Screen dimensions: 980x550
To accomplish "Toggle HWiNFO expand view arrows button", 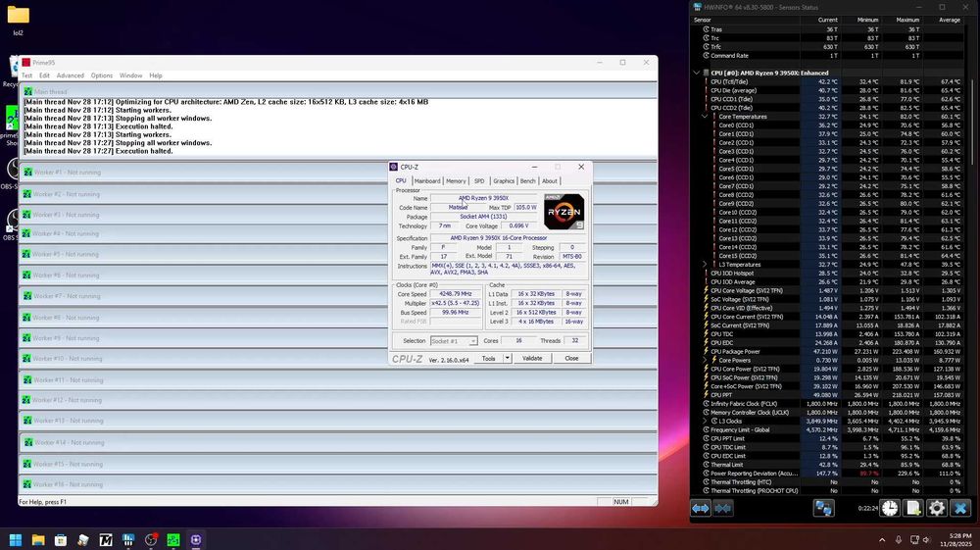I will pos(701,508).
